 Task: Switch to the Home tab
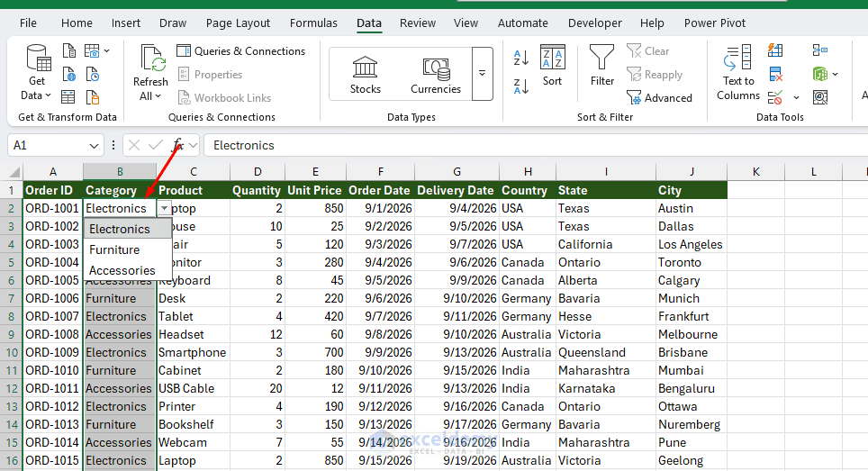[x=77, y=23]
